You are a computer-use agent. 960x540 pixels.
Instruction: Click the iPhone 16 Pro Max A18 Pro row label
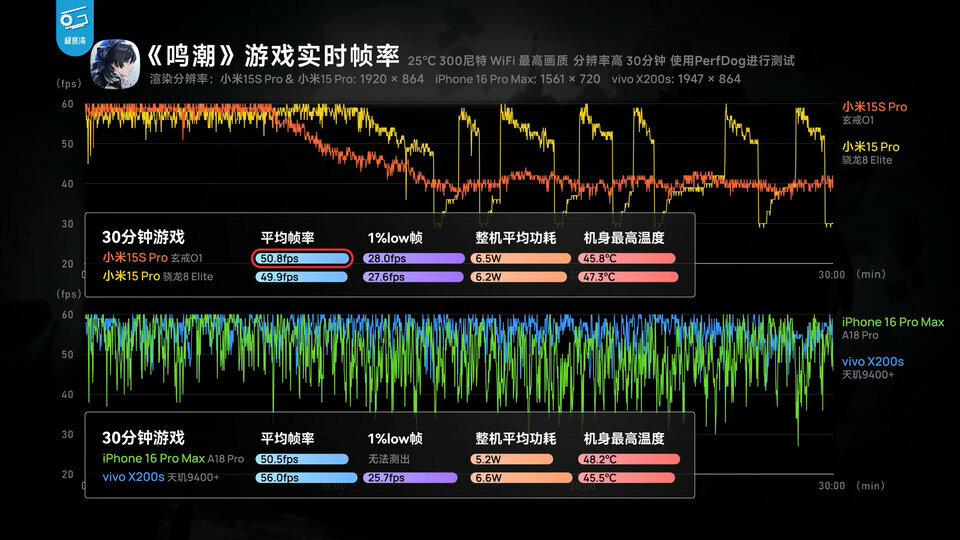point(173,459)
